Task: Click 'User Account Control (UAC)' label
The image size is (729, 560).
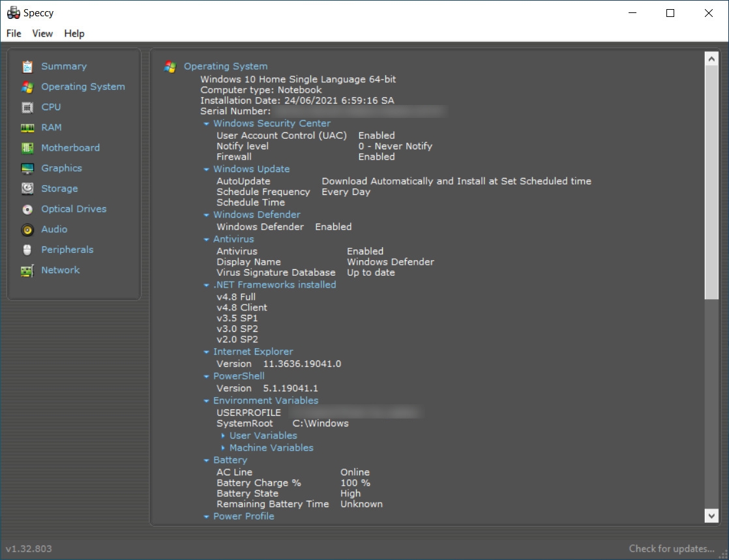Action: click(282, 136)
